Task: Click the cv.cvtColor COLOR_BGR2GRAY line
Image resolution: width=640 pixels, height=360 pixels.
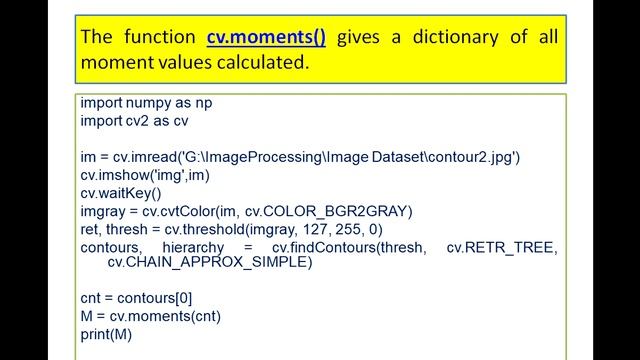Action: (x=247, y=211)
